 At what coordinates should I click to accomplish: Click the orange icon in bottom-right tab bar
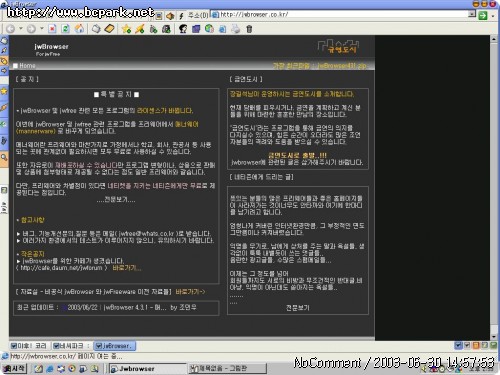(x=476, y=346)
